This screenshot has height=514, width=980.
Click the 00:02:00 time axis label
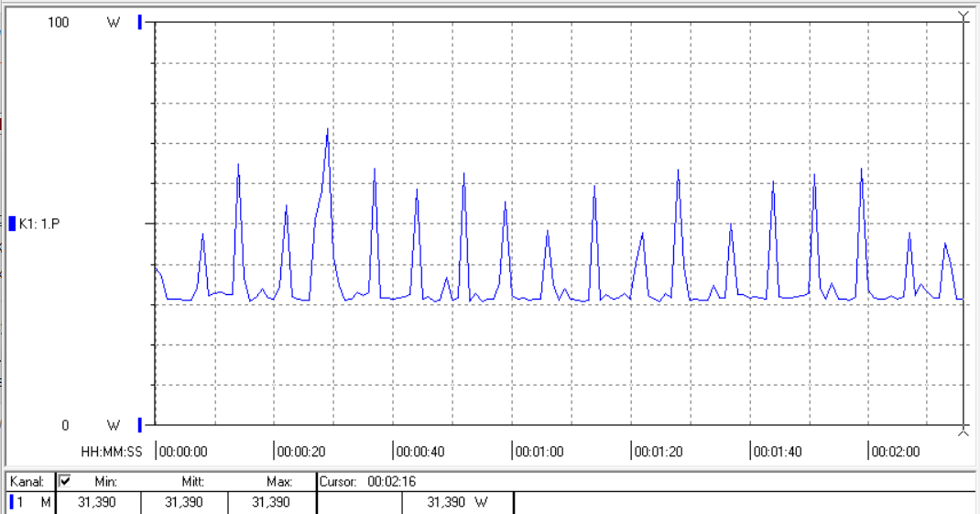pos(897,452)
